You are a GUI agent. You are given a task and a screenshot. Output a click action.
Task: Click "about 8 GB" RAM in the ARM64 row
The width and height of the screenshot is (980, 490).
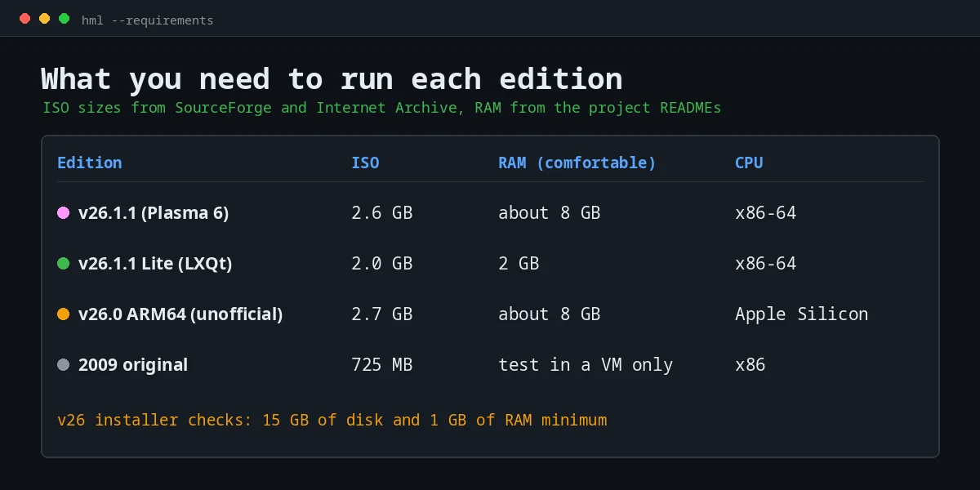(550, 314)
